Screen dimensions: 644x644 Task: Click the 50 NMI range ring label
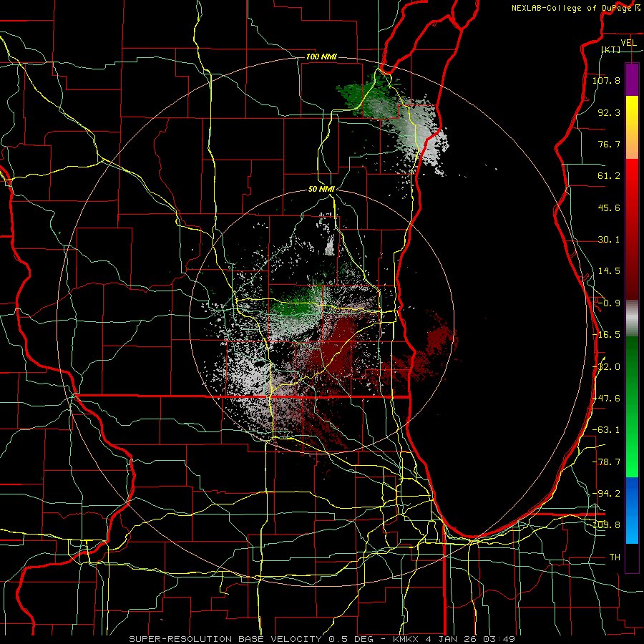[x=321, y=190]
